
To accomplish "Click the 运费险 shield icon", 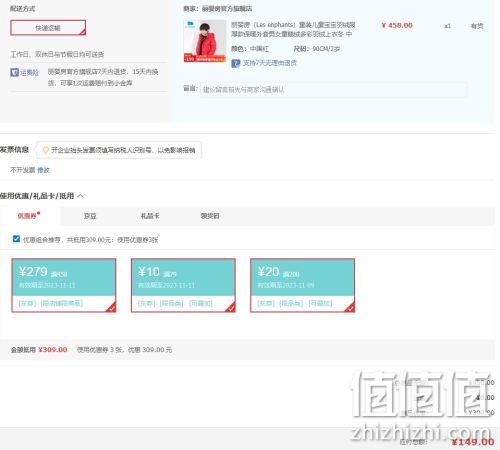I will click(x=14, y=72).
